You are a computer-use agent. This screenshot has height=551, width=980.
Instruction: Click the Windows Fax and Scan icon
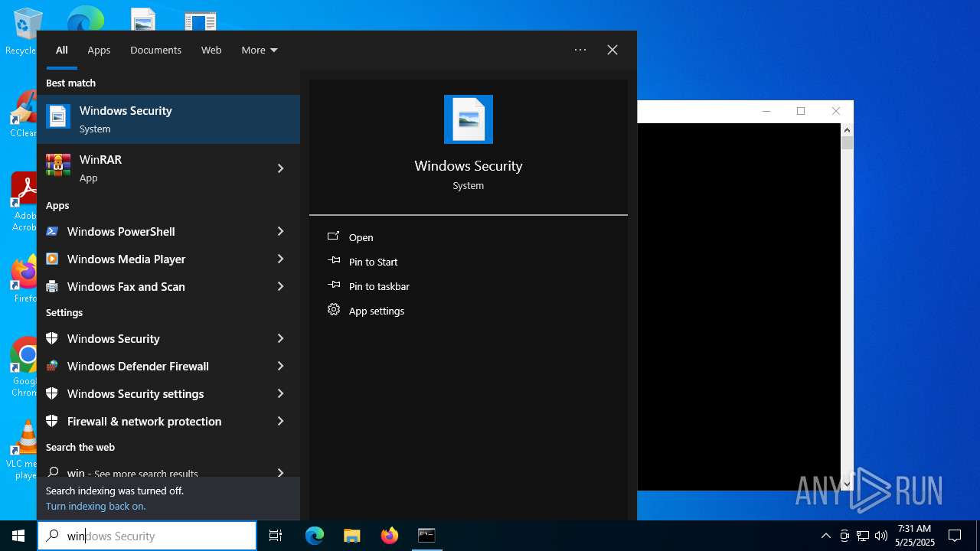tap(52, 286)
